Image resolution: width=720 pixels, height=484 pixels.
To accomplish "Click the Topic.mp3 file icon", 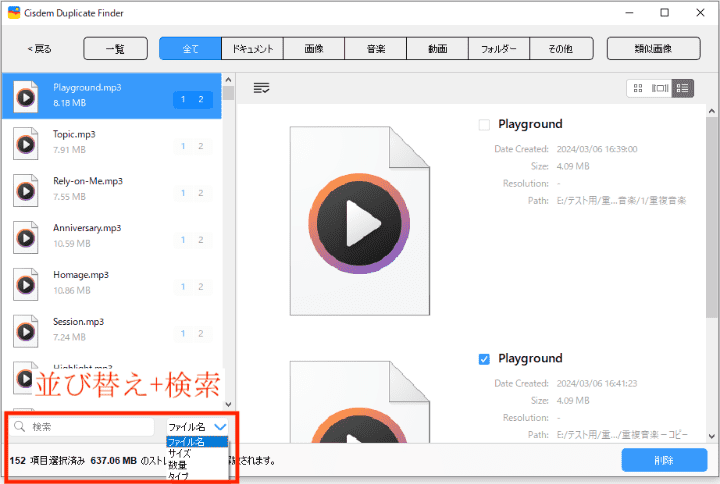I will click(x=25, y=144).
